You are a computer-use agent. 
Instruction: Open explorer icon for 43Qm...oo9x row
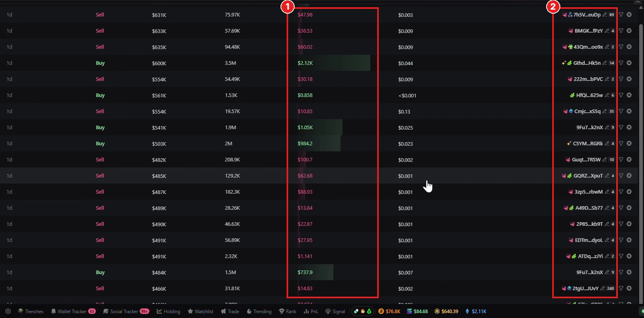point(629,47)
